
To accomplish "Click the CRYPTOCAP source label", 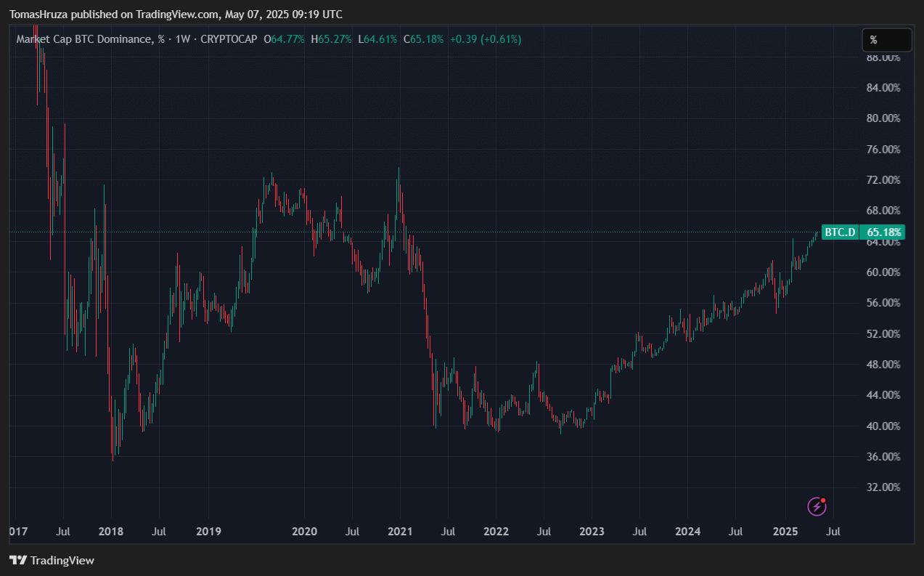I will tap(229, 39).
